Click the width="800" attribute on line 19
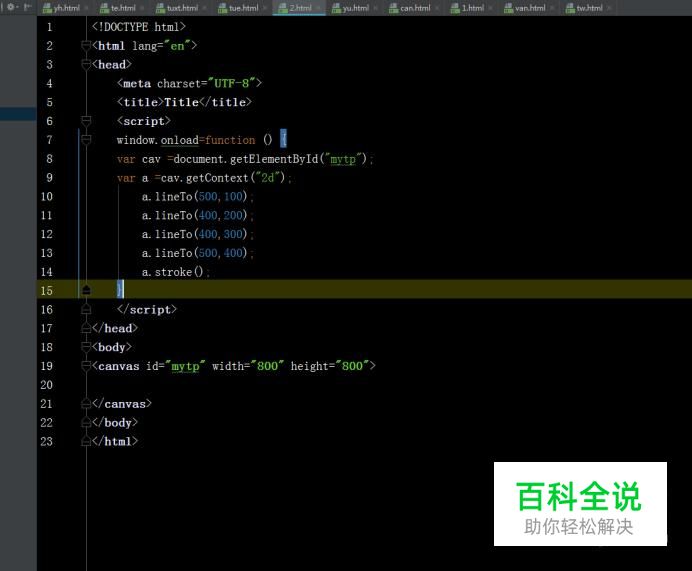 pos(248,366)
